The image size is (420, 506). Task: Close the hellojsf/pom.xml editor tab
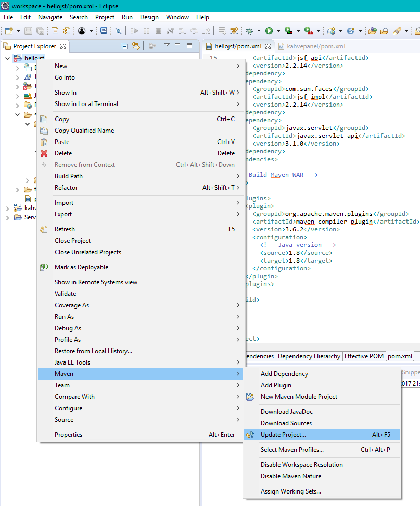pos(268,46)
